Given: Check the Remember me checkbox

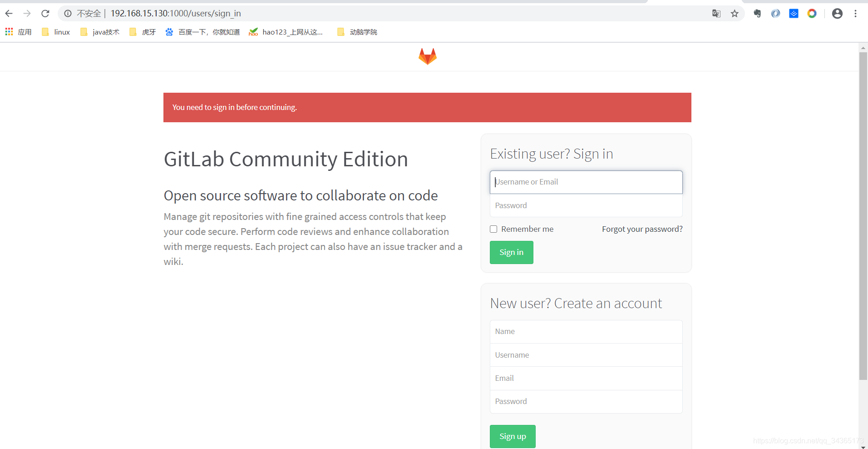Looking at the screenshot, I should (x=493, y=229).
